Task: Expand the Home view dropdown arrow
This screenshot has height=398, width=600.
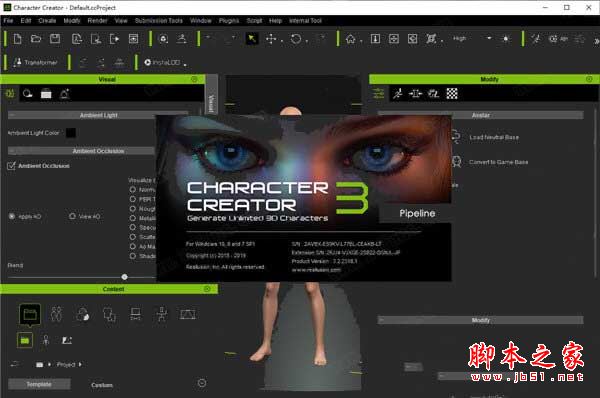Action: pos(361,41)
